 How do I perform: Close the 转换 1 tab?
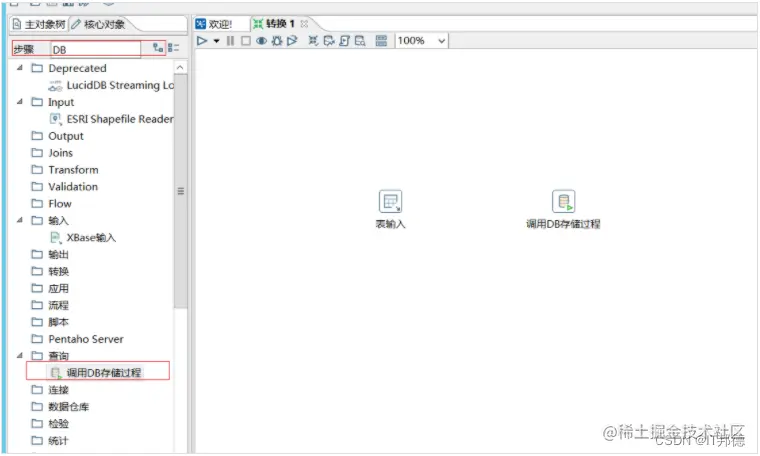click(x=304, y=23)
